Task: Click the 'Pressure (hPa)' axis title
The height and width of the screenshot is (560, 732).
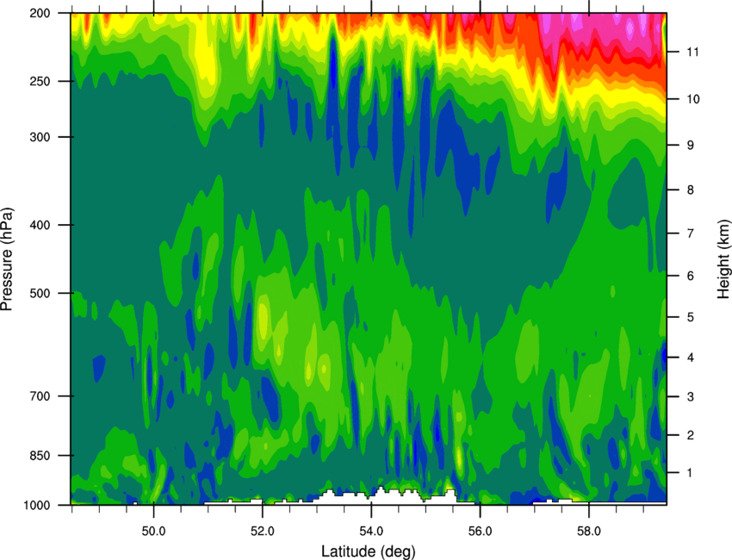Action: (x=7, y=258)
